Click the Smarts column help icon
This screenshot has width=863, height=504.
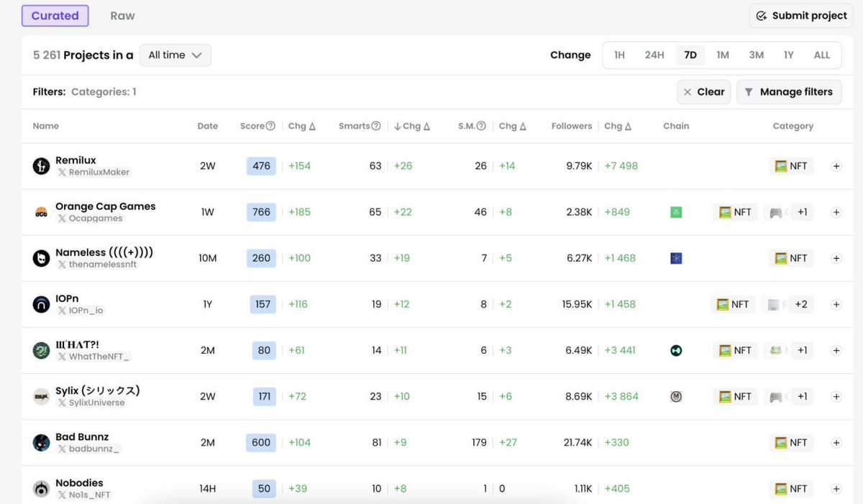(376, 126)
